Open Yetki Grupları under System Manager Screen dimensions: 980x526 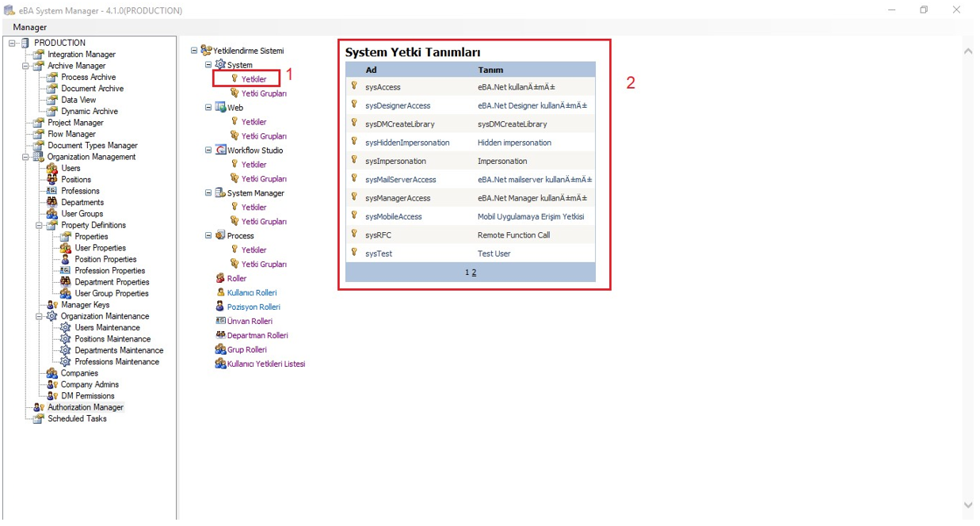point(264,222)
